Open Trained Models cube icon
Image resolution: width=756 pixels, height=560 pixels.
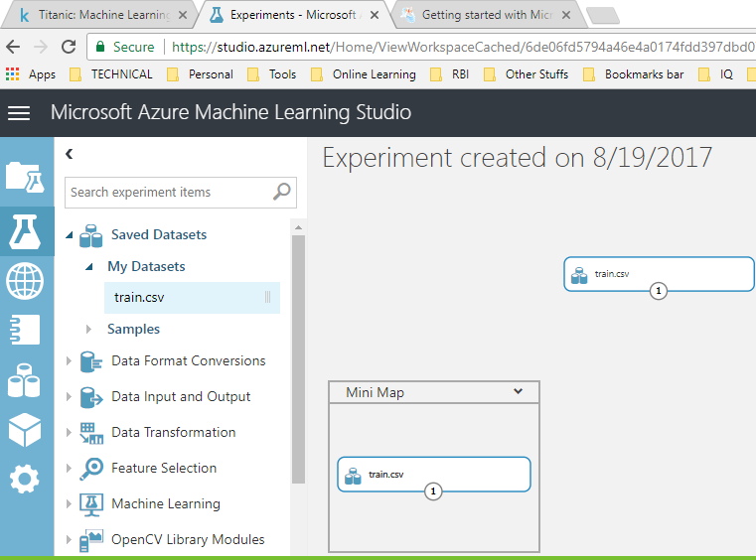pyautogui.click(x=25, y=430)
